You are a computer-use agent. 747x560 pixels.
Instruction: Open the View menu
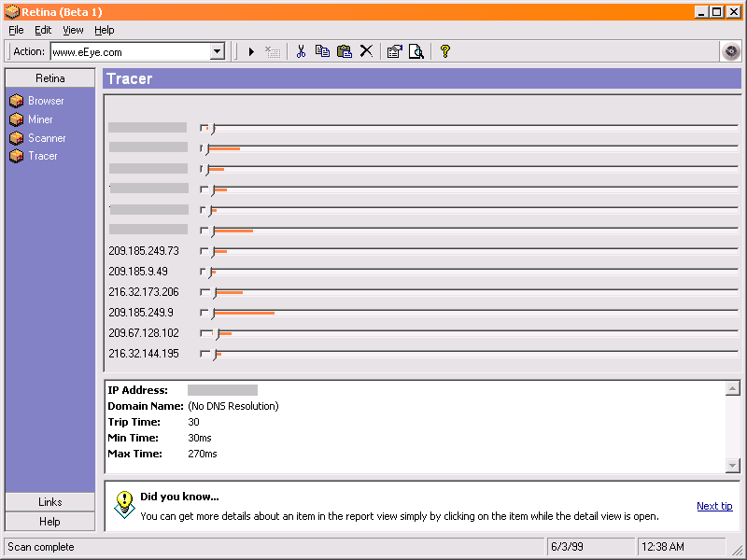tap(73, 30)
